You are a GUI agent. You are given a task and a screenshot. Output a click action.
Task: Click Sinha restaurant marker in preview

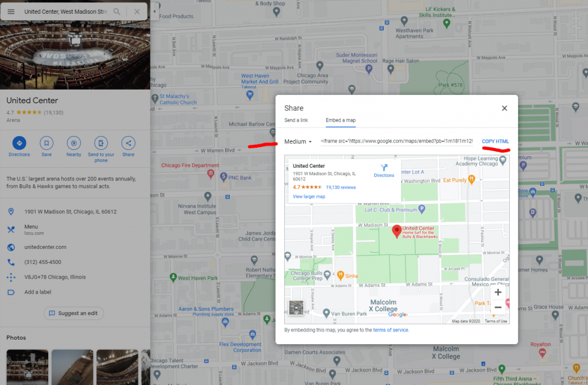(x=340, y=275)
